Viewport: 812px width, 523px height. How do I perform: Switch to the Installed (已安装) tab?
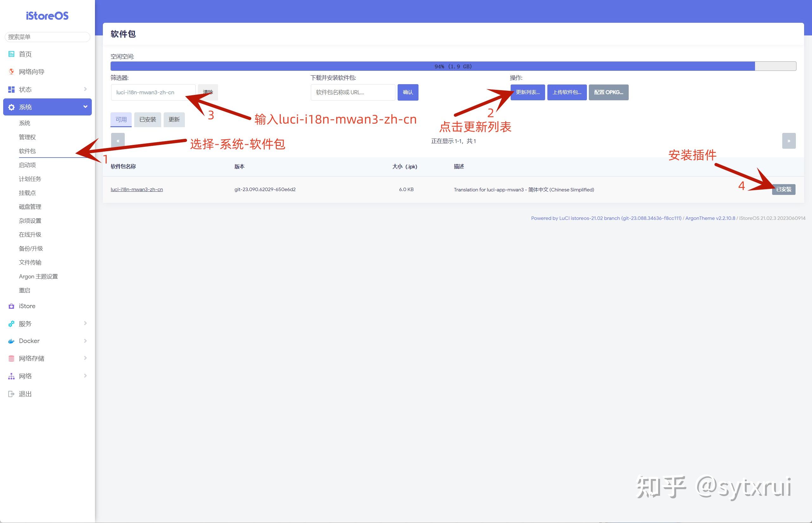point(148,120)
